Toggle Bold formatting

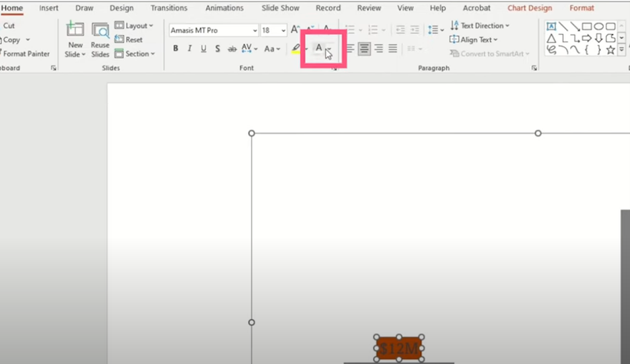176,48
